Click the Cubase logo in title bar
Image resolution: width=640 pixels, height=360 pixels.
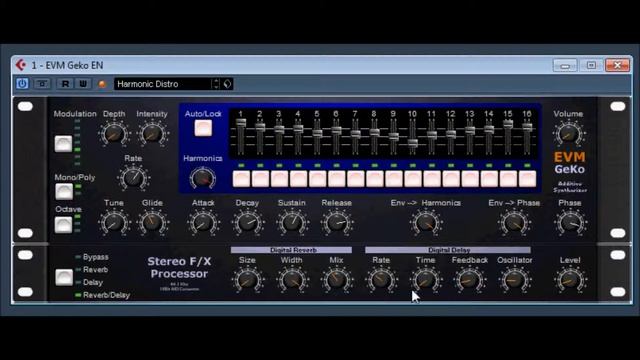pyautogui.click(x=21, y=65)
